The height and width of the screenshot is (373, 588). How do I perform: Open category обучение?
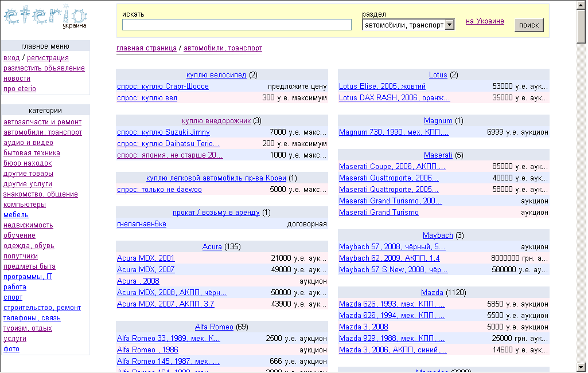click(19, 235)
